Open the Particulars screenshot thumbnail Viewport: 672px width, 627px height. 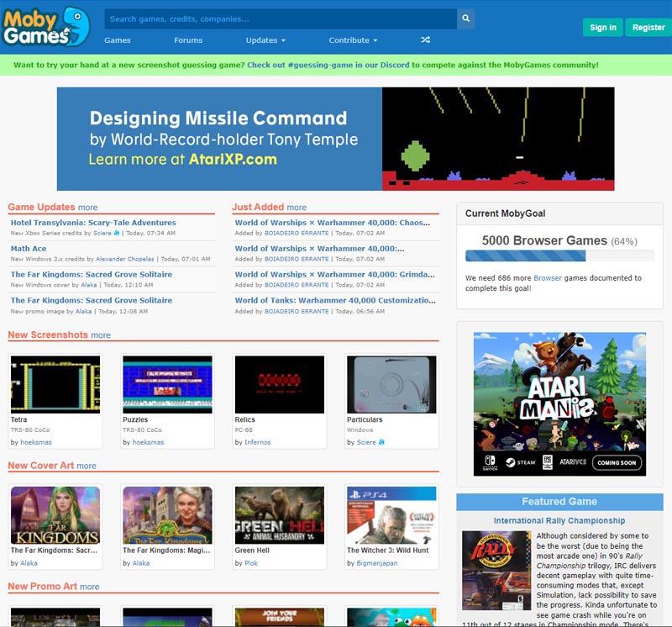tap(391, 384)
